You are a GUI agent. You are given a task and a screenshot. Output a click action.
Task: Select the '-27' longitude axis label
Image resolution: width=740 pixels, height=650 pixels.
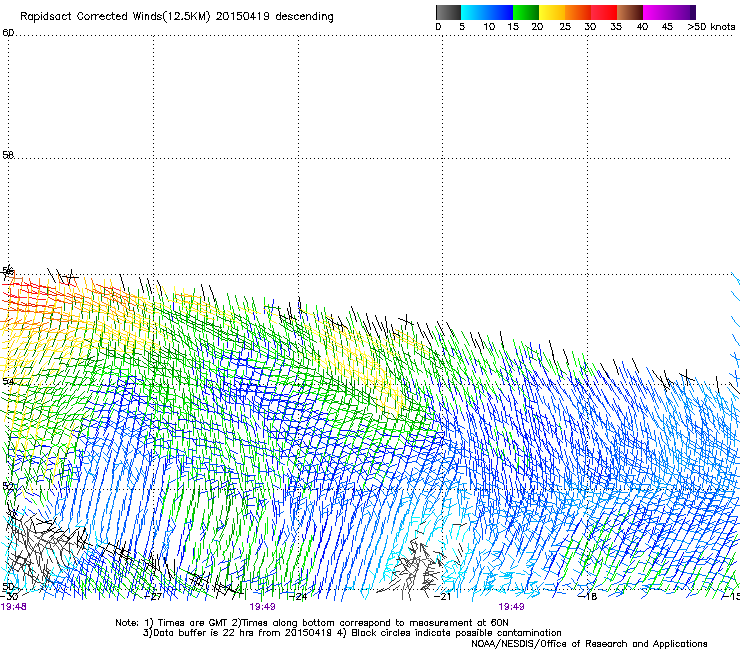(x=153, y=596)
